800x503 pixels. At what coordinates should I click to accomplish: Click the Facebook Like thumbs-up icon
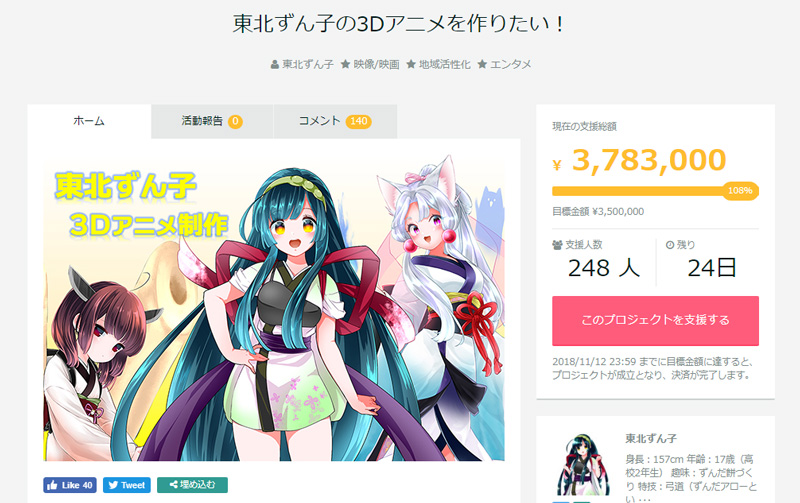tap(52, 485)
